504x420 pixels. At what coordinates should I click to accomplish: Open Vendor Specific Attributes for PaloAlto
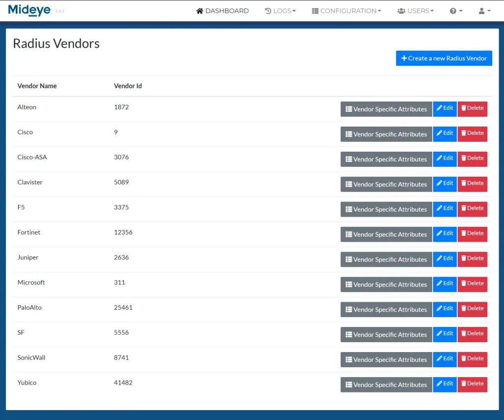coord(386,309)
